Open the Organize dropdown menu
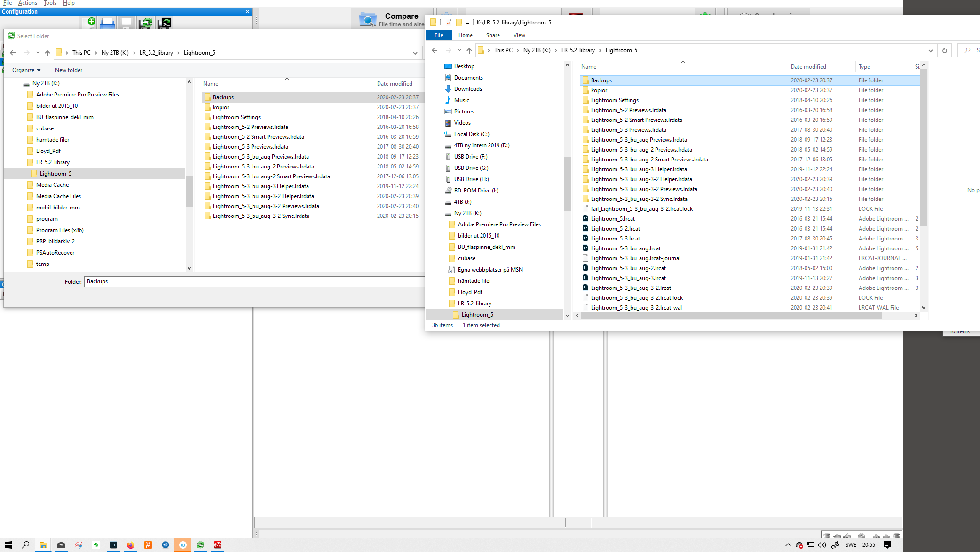 click(x=26, y=70)
